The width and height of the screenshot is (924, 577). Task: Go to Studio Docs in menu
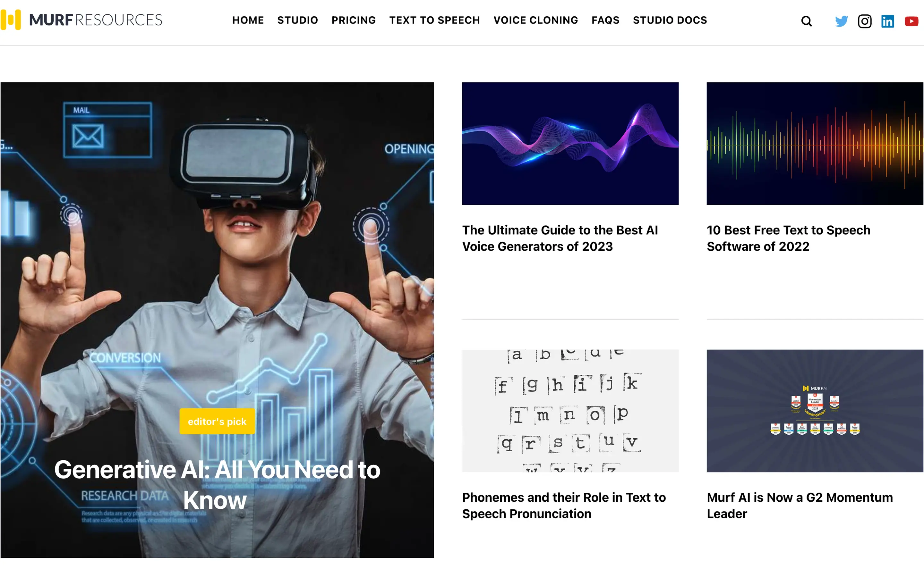(x=670, y=20)
